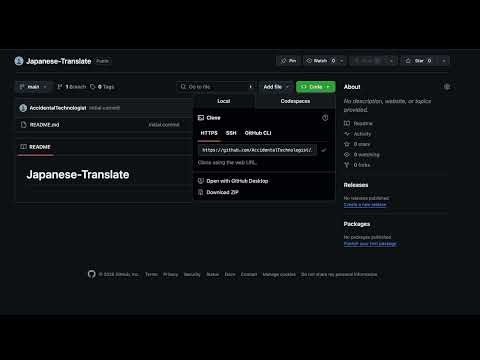Choose Download ZIP
The image size is (480, 360).
222,192
